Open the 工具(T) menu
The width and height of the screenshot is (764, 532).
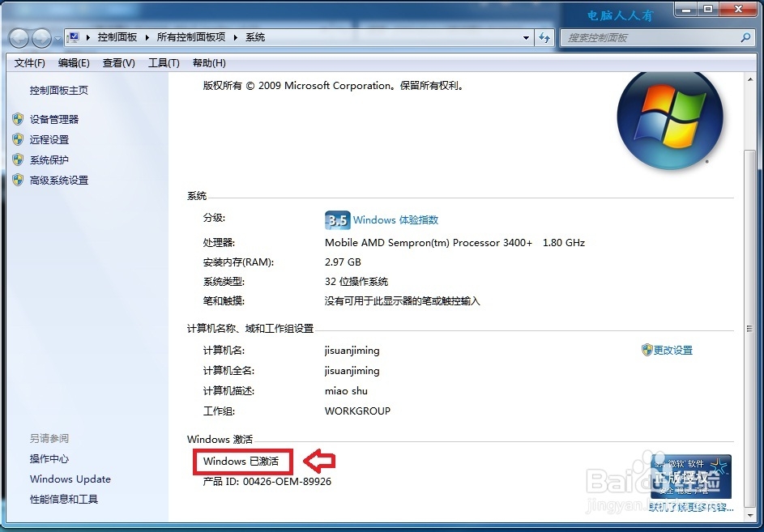click(164, 62)
